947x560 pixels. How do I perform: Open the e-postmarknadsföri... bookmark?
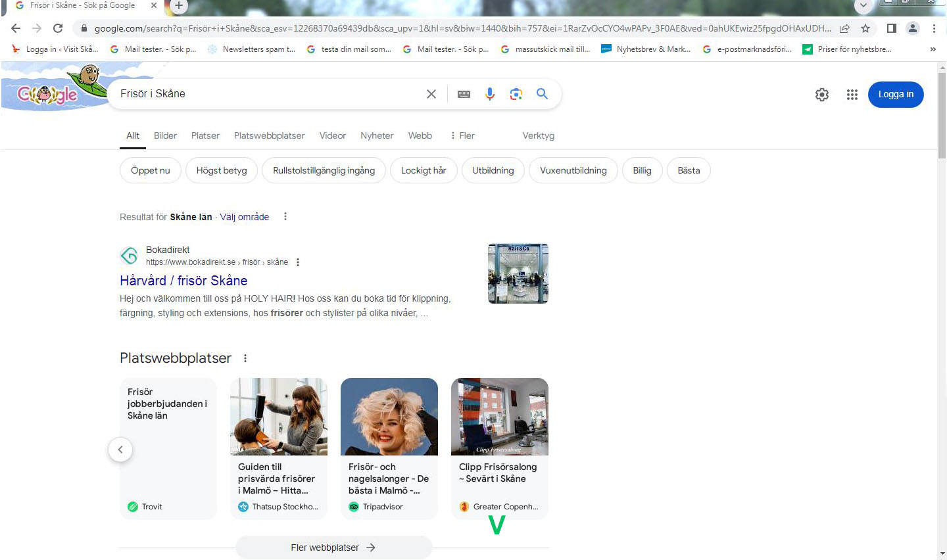coord(748,49)
